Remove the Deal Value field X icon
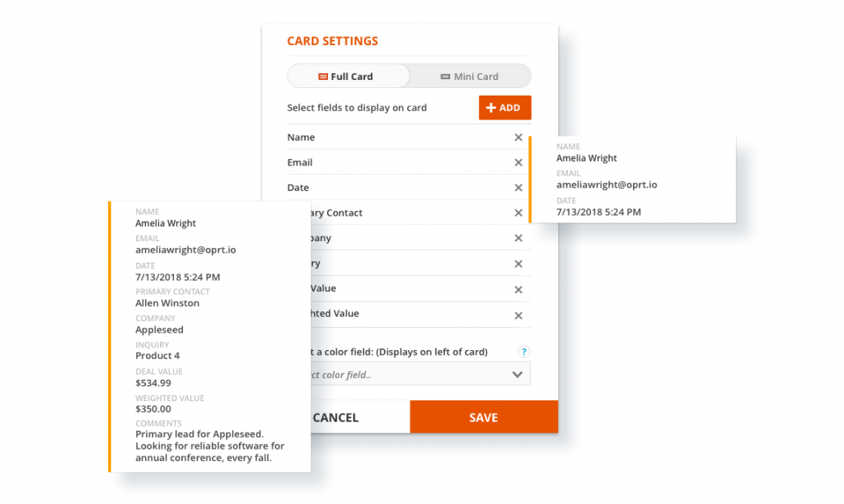 [x=518, y=290]
